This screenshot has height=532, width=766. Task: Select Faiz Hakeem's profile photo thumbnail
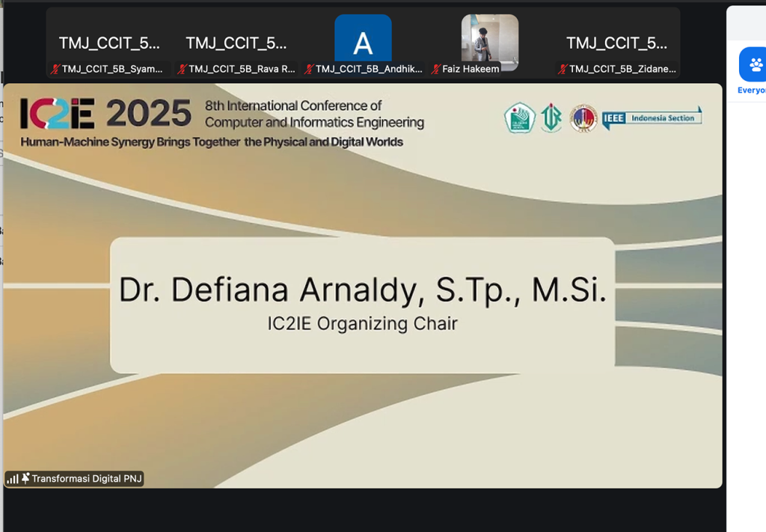click(489, 39)
